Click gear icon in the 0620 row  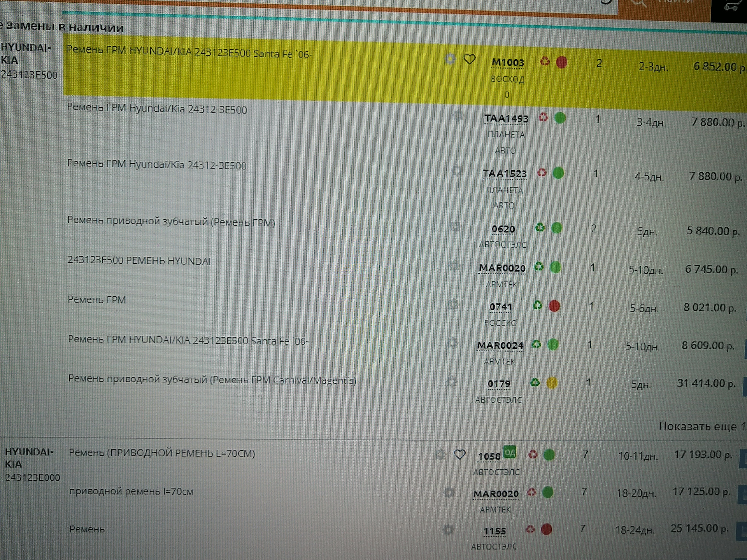pos(455,227)
